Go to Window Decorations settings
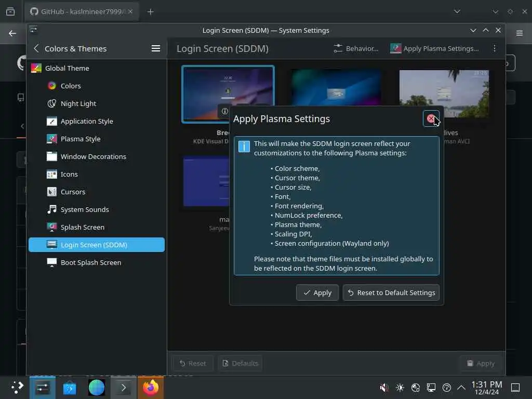The height and width of the screenshot is (399, 532). tap(97, 156)
